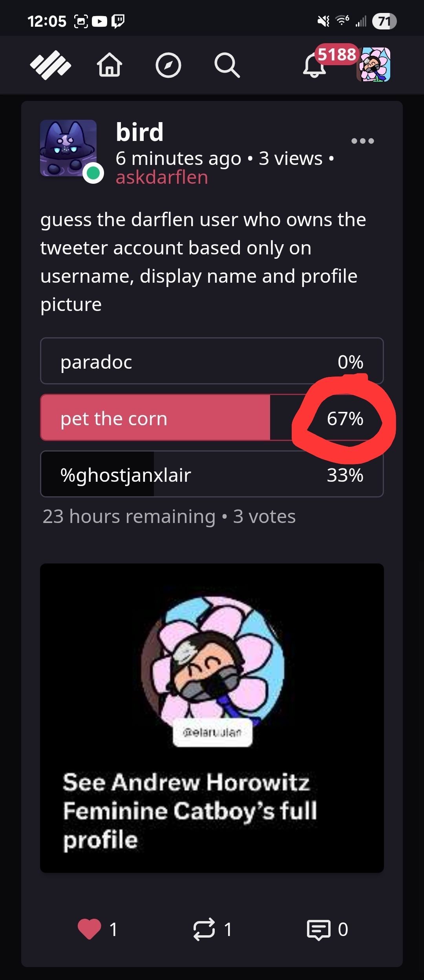Open the post timestamp 6 minutes ago
This screenshot has height=980, width=424.
[x=178, y=159]
